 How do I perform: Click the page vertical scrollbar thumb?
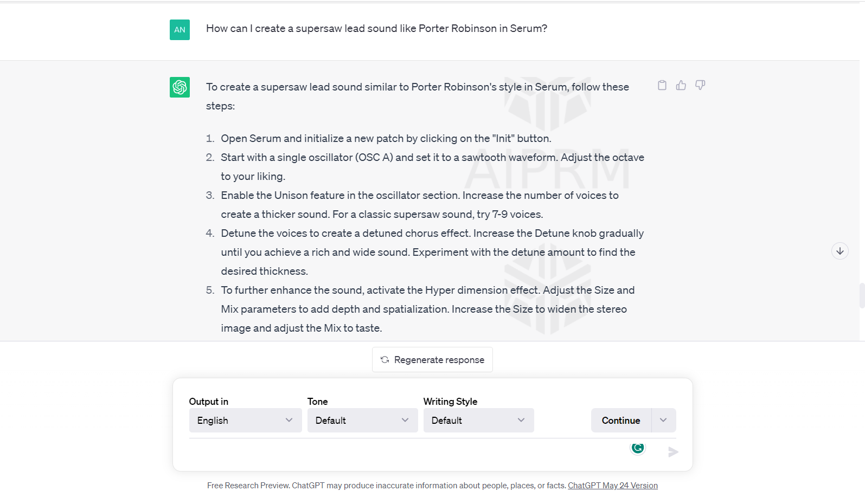pyautogui.click(x=862, y=295)
